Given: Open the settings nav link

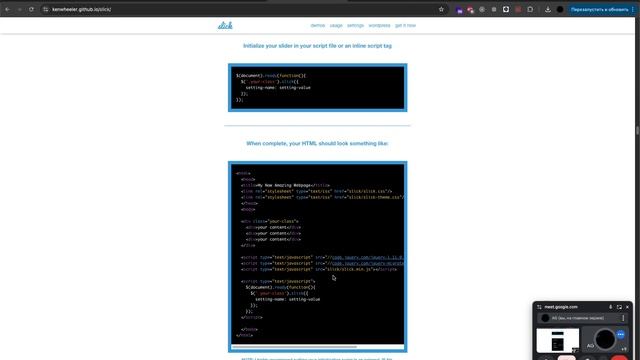Looking at the screenshot, I should click(x=355, y=25).
